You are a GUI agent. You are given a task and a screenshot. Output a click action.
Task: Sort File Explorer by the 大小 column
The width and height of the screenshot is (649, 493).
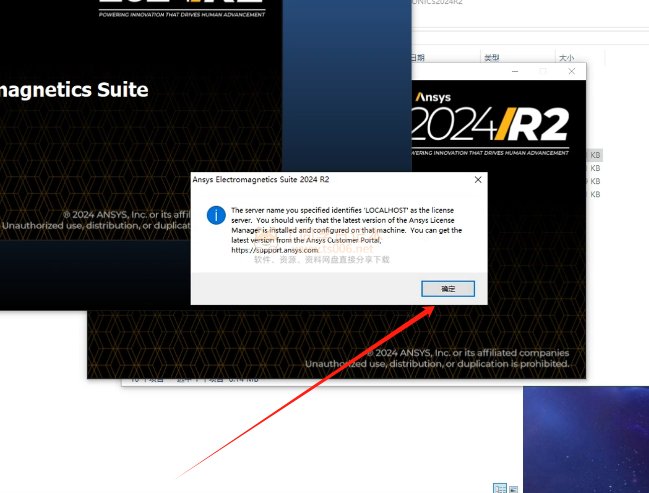566,58
